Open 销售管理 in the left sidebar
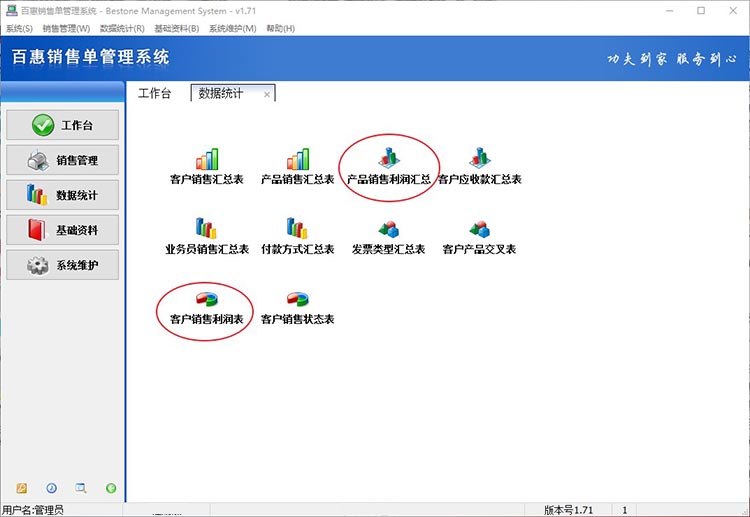 pos(63,160)
